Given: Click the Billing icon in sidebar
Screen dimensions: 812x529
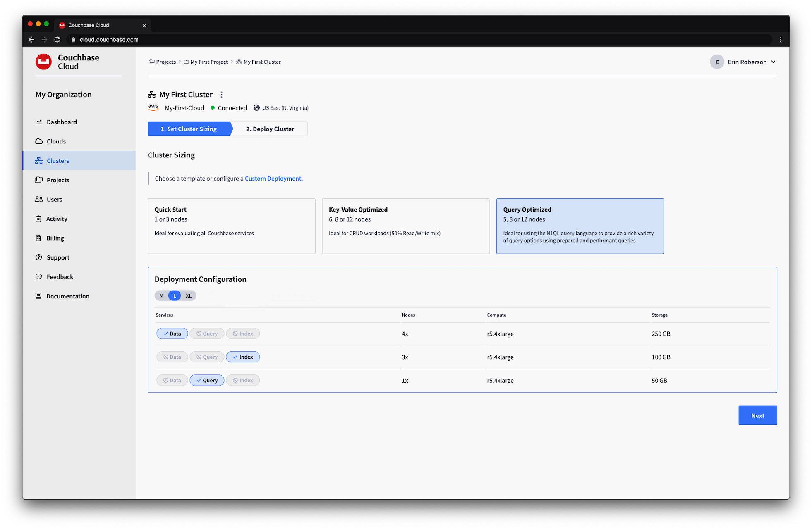Looking at the screenshot, I should (x=38, y=238).
